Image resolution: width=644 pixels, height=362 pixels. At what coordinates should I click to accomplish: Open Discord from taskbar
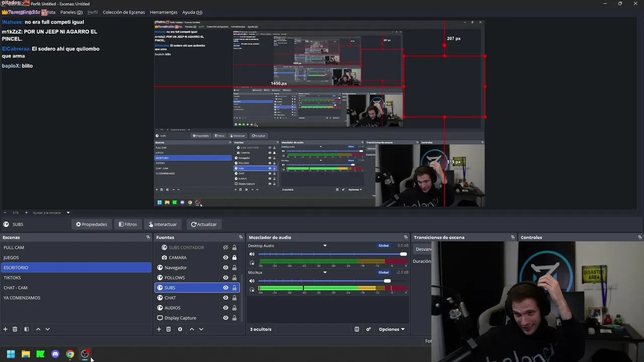[55, 354]
